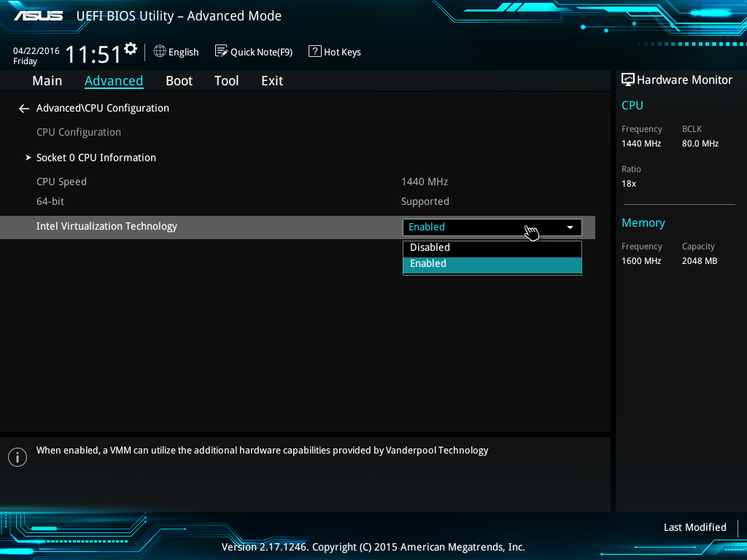Click the Vanderpool Technology help description
Viewport: 747px width, 560px height.
point(263,451)
